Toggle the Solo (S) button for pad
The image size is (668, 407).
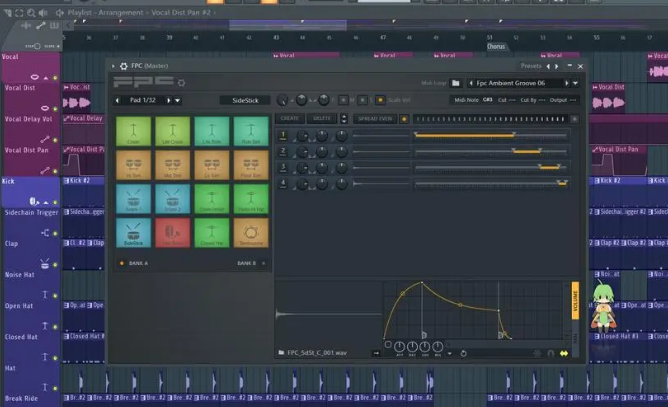[362, 100]
